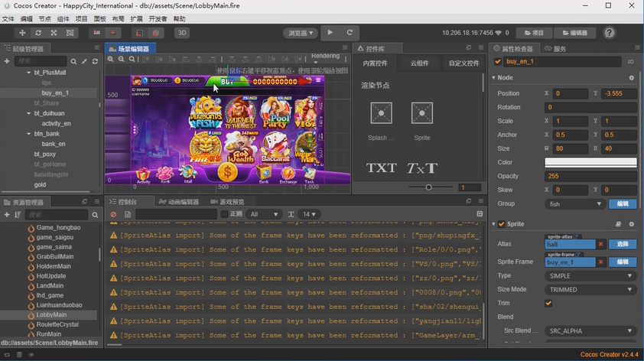
Task: Switch to the 动画编辑器 tab
Action: click(x=179, y=202)
